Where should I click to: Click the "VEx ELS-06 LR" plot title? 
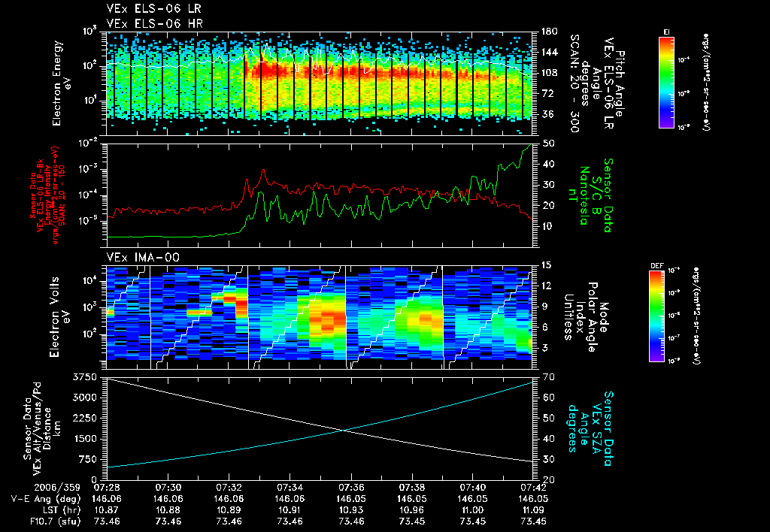[x=153, y=9]
